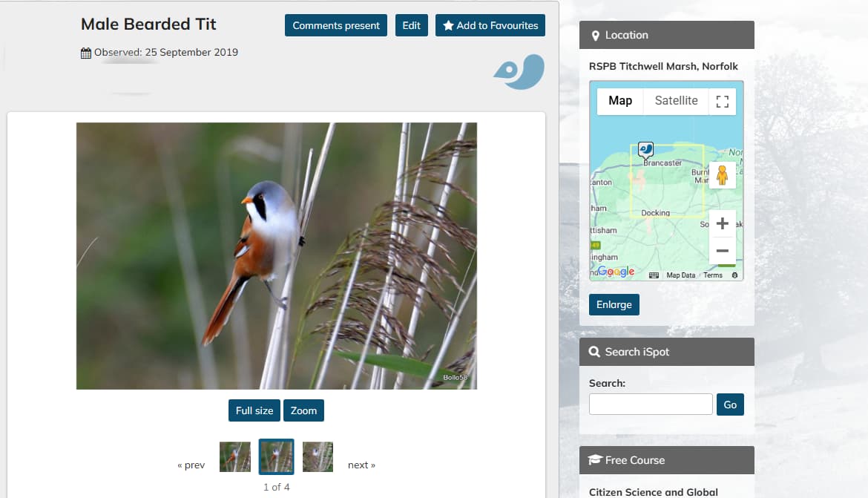
Task: Zoom in the map with plus
Action: point(722,223)
